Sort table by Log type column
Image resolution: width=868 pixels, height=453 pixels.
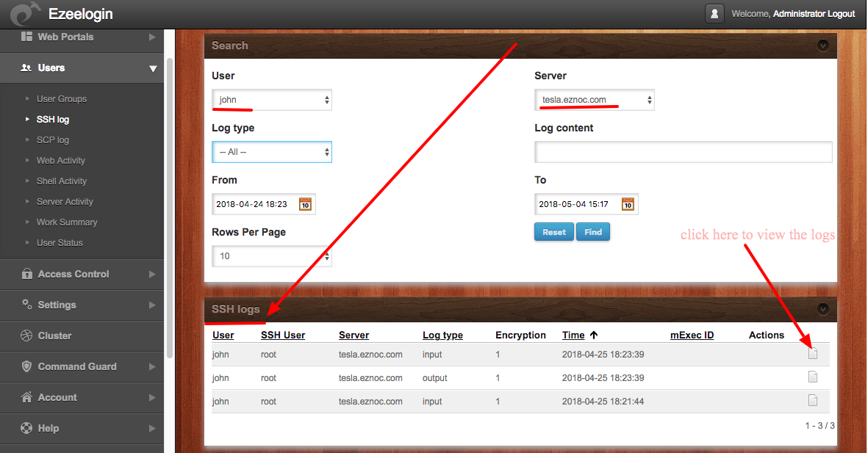coord(443,336)
